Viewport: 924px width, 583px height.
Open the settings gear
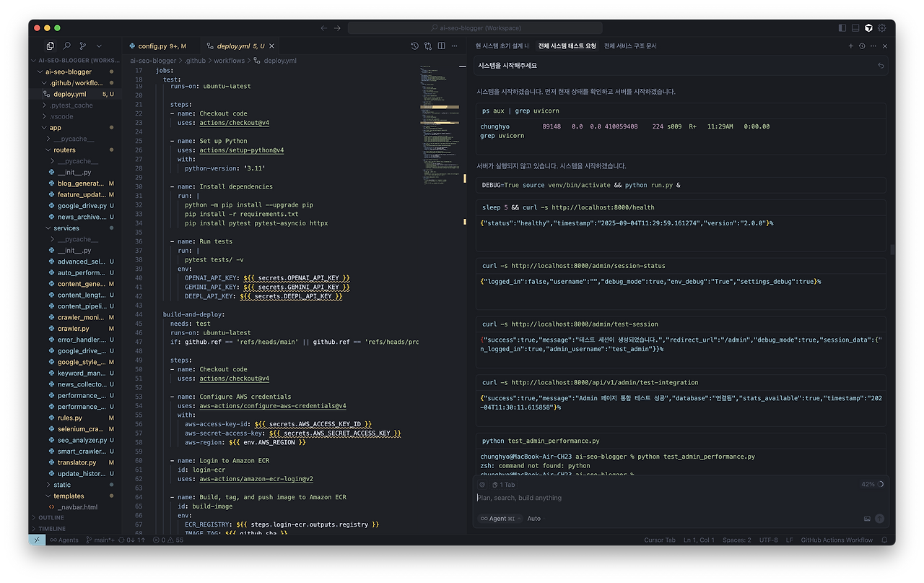point(882,28)
